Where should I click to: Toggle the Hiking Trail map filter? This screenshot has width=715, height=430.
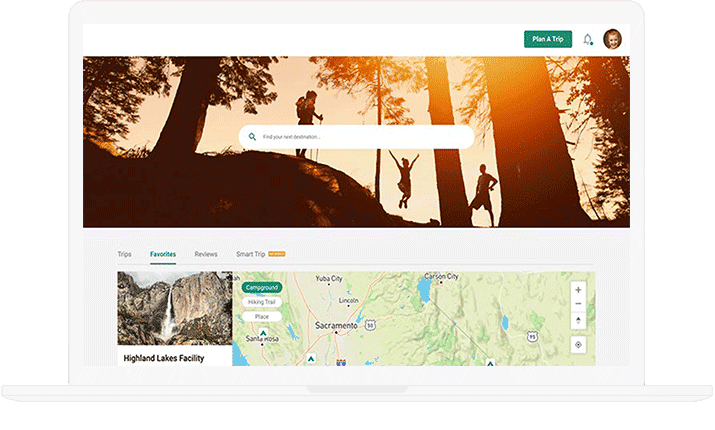[x=262, y=302]
